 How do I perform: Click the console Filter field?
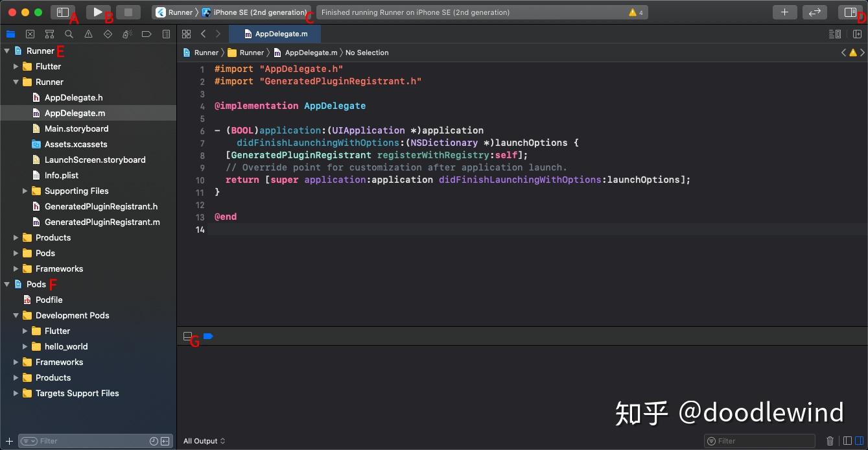point(759,441)
